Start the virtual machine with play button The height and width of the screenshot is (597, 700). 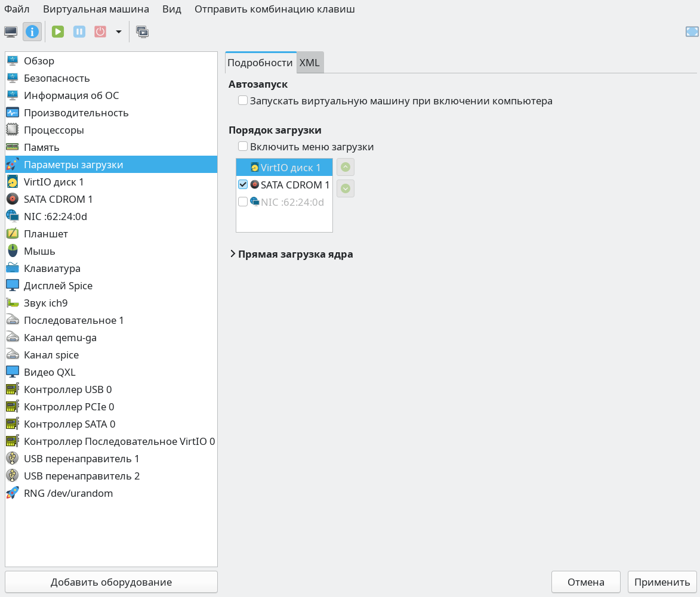point(58,32)
